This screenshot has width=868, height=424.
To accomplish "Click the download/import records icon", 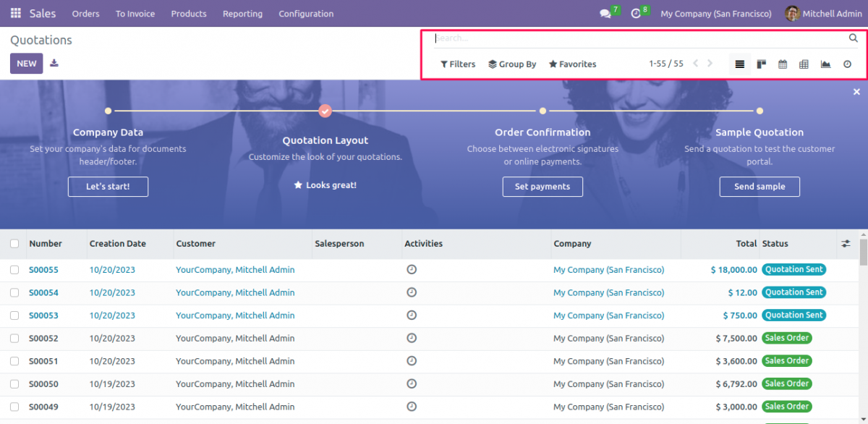I will click(54, 64).
